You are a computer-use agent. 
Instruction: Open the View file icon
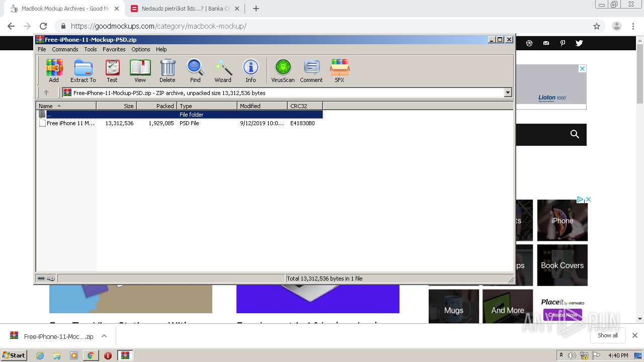click(140, 70)
